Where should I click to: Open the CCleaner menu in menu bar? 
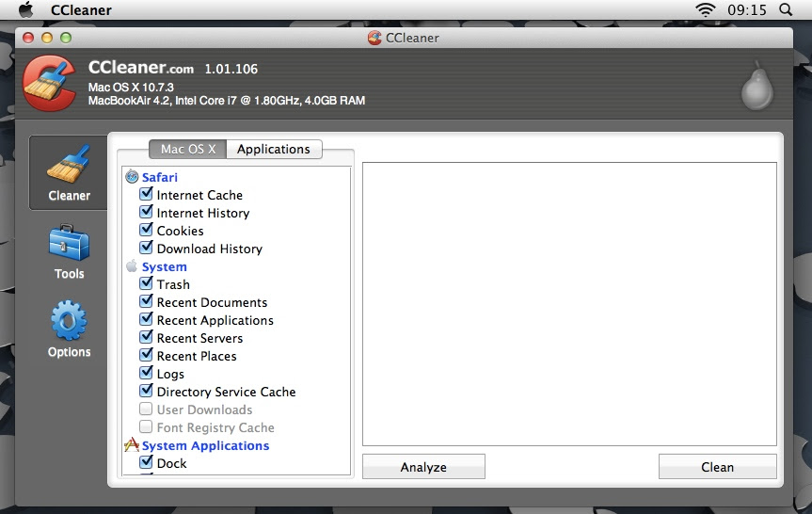tap(81, 9)
